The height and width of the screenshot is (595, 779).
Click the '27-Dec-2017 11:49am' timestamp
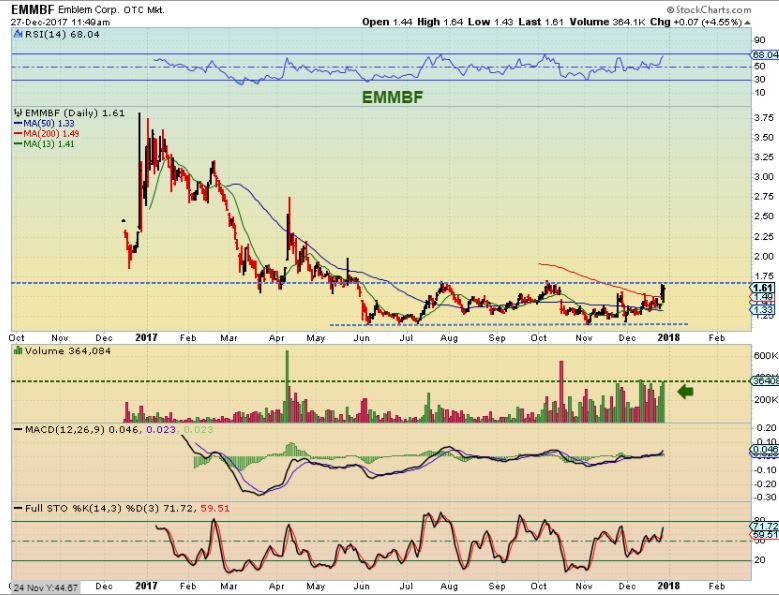61,22
